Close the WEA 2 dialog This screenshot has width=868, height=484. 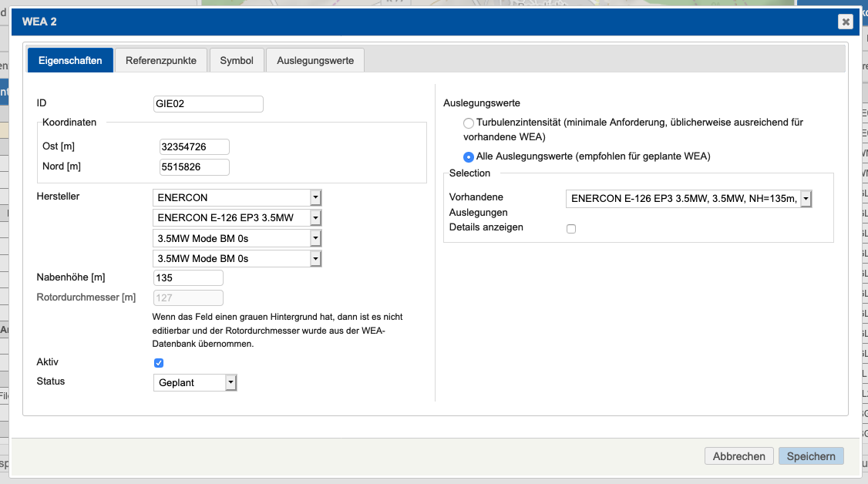pos(846,22)
